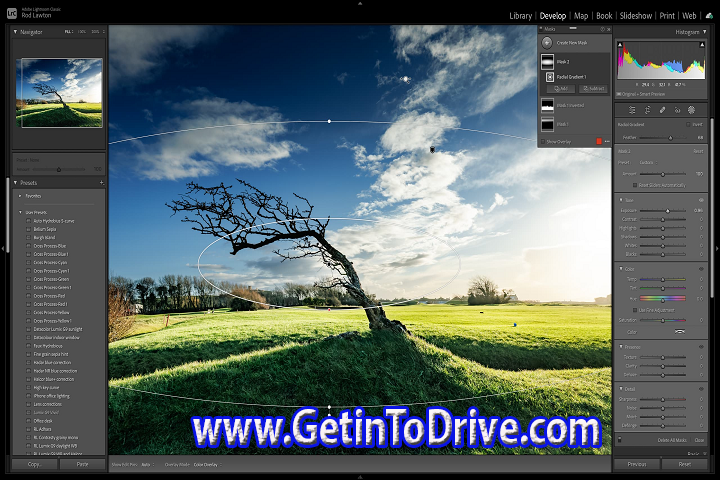Toggle Presence section visibility eye
Screen dimensions: 720x480
(701, 347)
